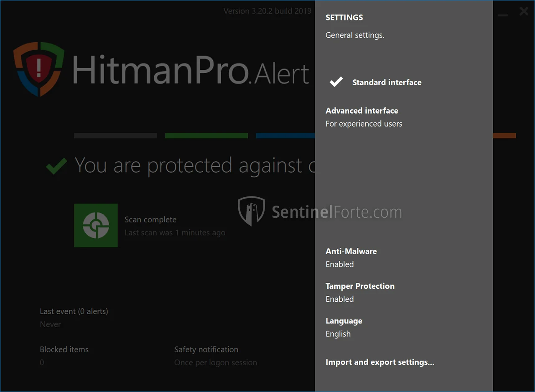Click the 'Blocked items' label
The image size is (535, 392).
[x=64, y=349]
